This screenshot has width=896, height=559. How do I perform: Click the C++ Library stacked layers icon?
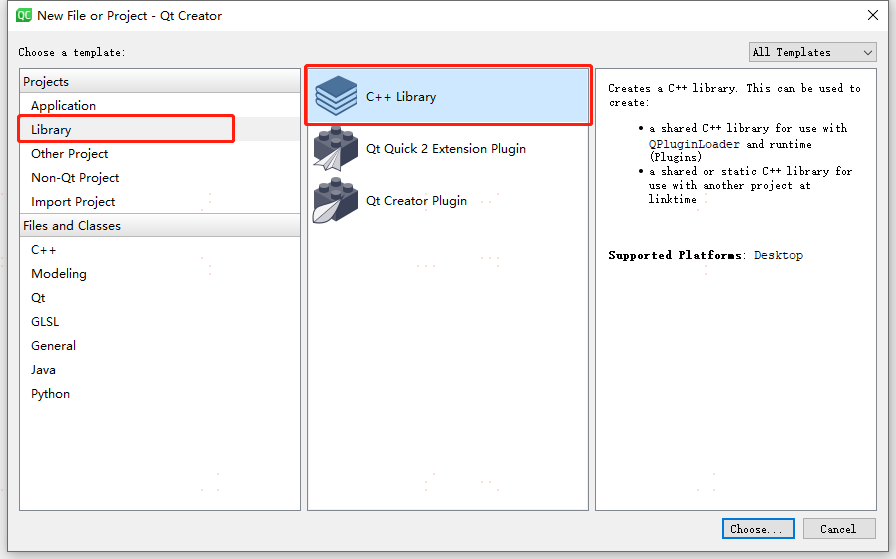point(336,96)
